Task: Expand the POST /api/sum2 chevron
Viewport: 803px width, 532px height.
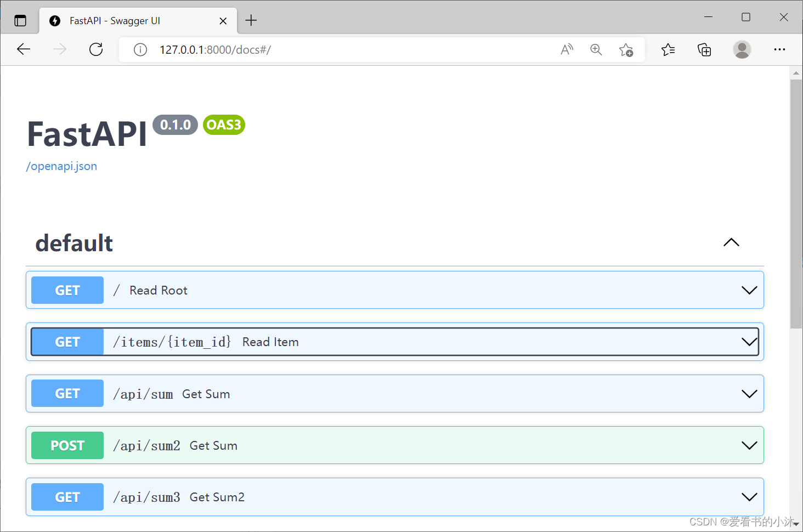Action: coord(749,445)
